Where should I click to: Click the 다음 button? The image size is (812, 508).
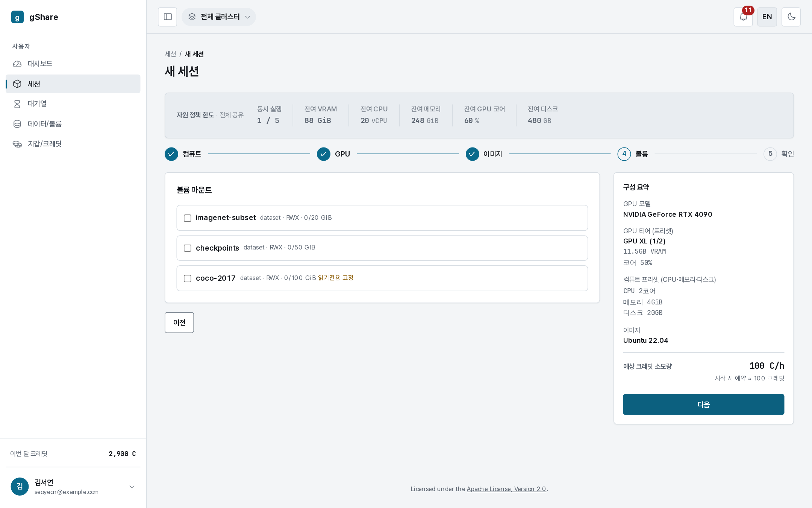pyautogui.click(x=703, y=405)
